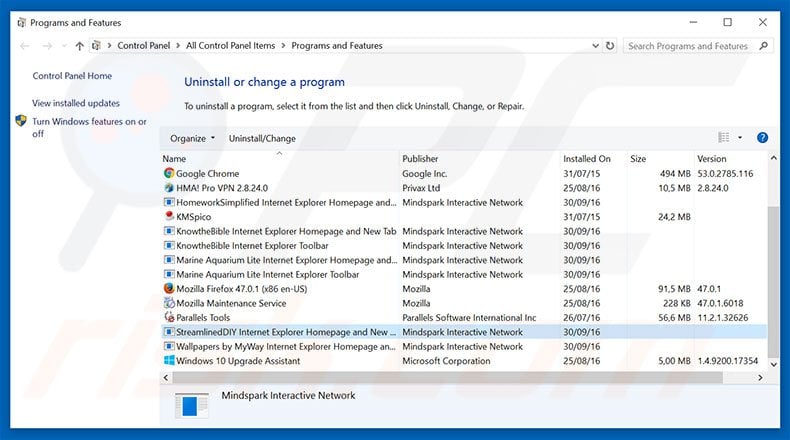Click the Mozilla Maintenance Service icon

coord(169,303)
